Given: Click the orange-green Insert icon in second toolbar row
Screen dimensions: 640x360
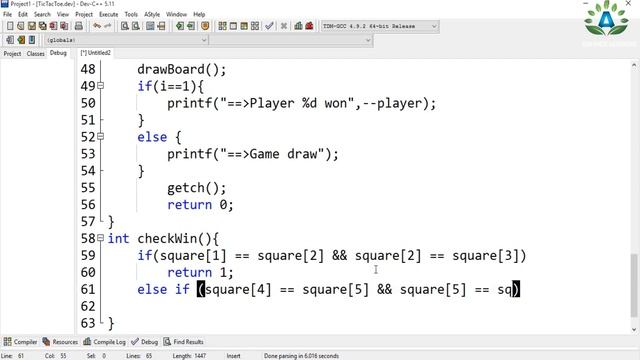Looking at the screenshot, I should coord(21,40).
